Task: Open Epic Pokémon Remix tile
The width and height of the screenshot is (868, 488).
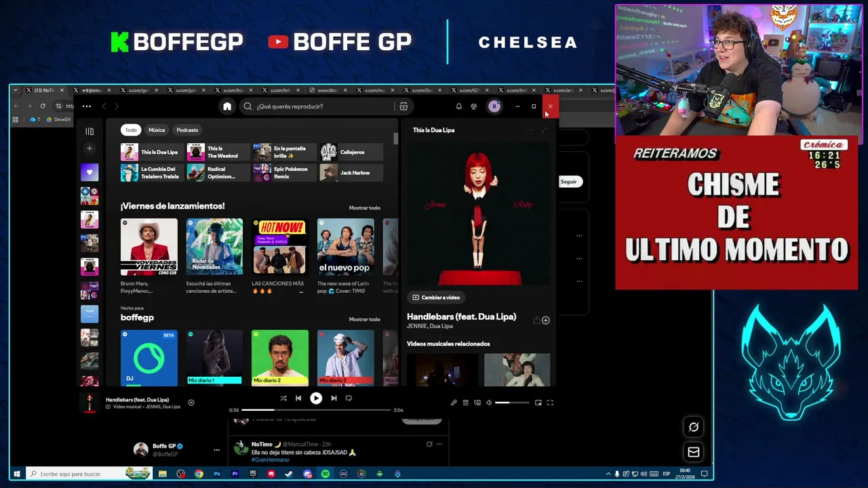Action: coord(283,173)
